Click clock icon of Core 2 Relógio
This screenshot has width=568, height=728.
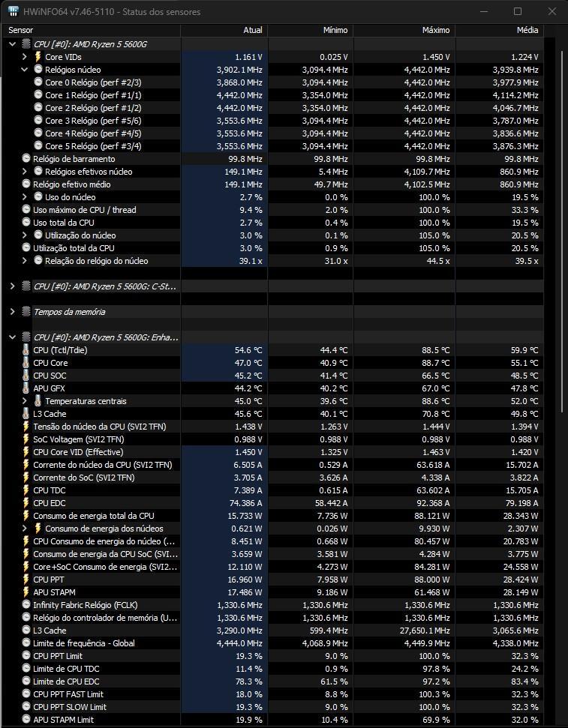pyautogui.click(x=38, y=108)
